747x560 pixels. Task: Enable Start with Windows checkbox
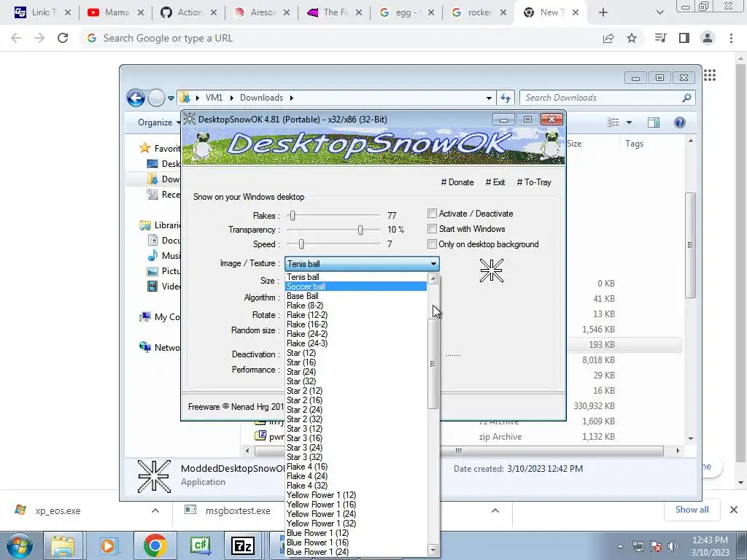coord(432,228)
